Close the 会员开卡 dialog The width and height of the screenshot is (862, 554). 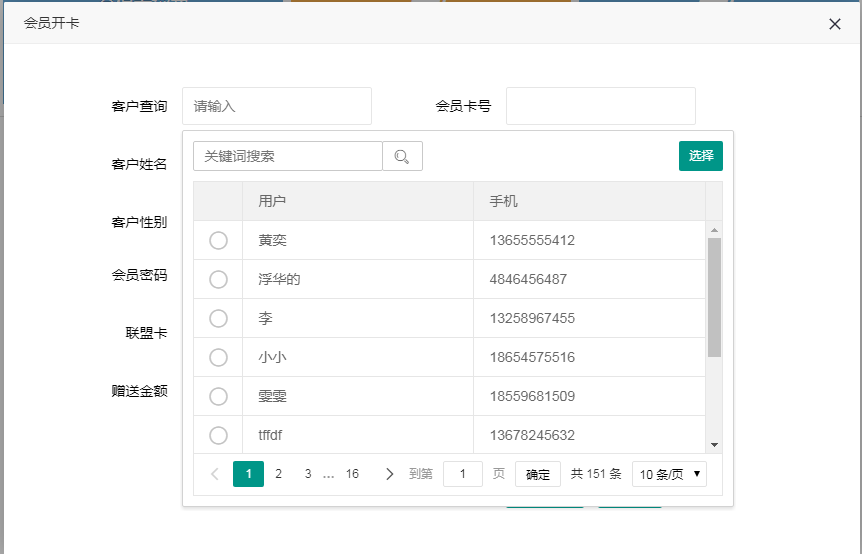tap(835, 24)
